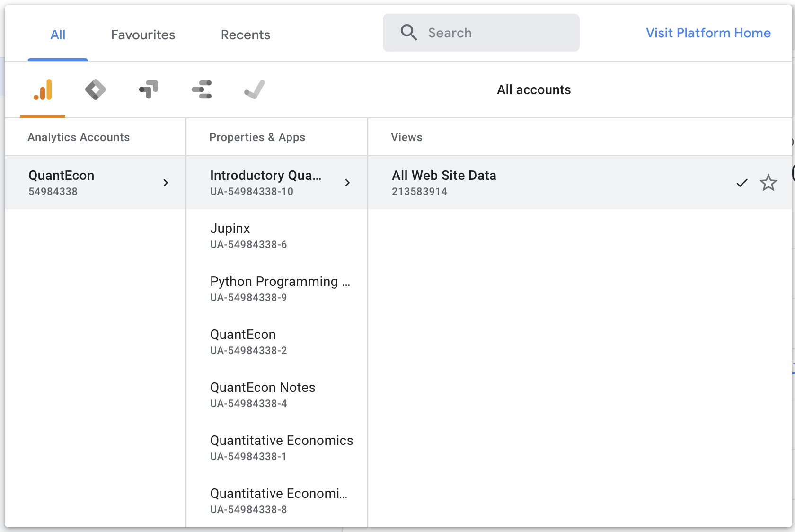Click the view ID 213583914
Viewport: 795px width, 532px height.
pos(419,191)
